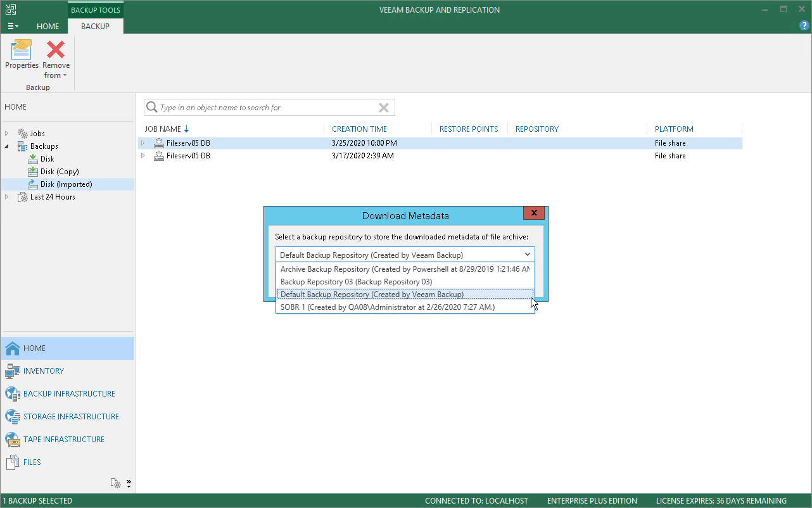Click the Storage Infrastructure view icon

[x=13, y=417]
